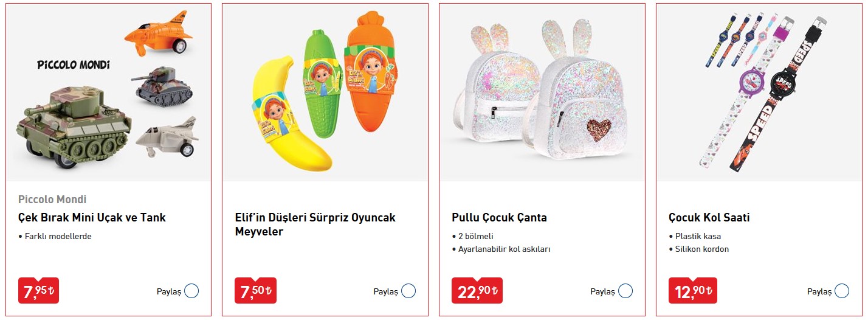The image size is (868, 320).
Task: Click the 12,90 ₺ price tag
Action: coord(693,291)
